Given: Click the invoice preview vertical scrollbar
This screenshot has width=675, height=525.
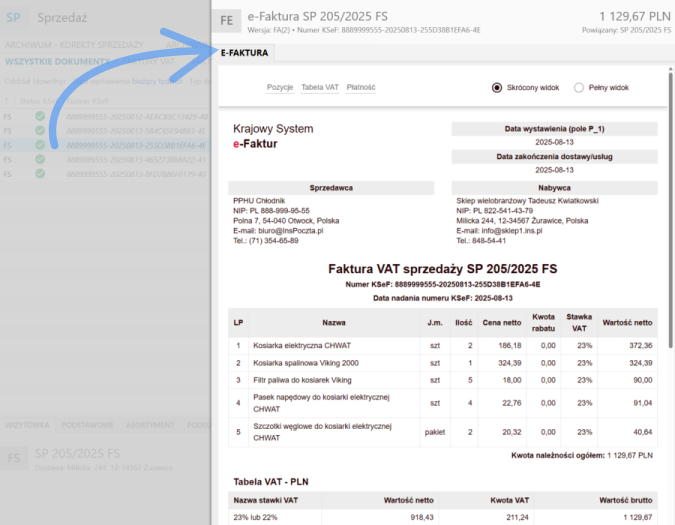Looking at the screenshot, I should [670, 250].
